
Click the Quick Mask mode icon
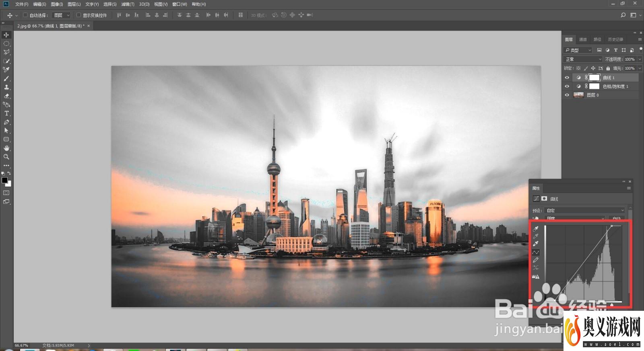click(6, 193)
